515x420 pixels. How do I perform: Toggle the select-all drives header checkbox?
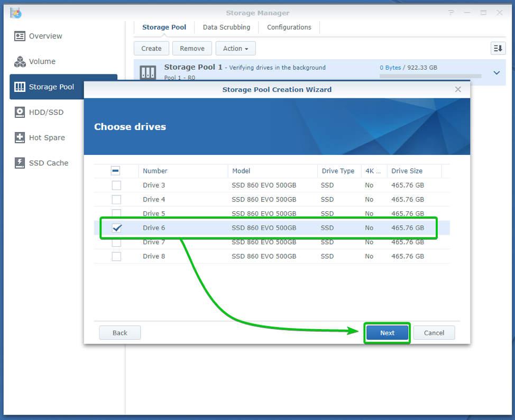coord(116,171)
